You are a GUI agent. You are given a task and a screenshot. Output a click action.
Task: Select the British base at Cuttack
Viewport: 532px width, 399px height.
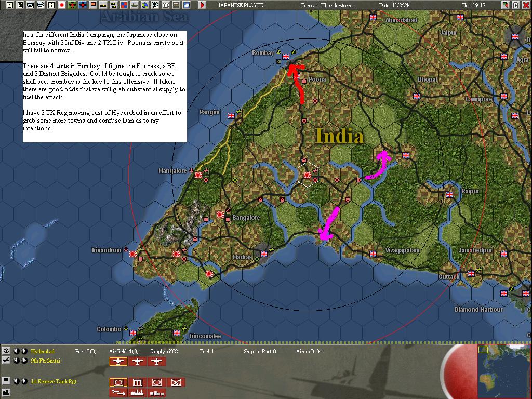click(x=471, y=273)
